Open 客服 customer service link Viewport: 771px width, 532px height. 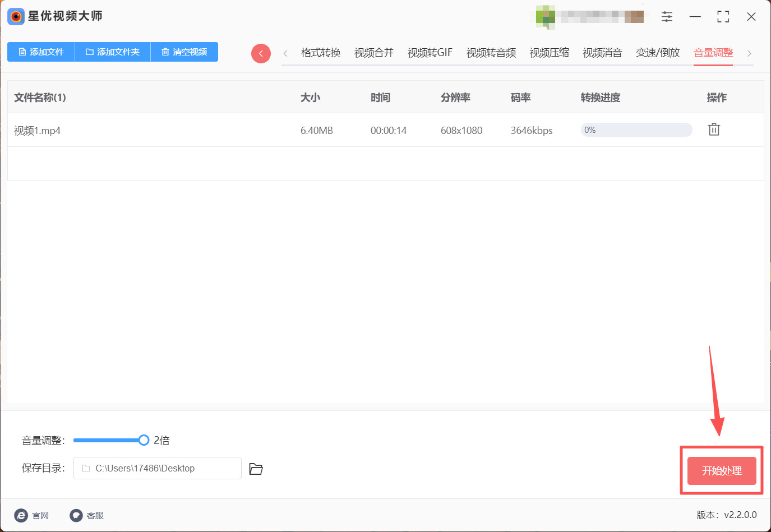[x=87, y=515]
